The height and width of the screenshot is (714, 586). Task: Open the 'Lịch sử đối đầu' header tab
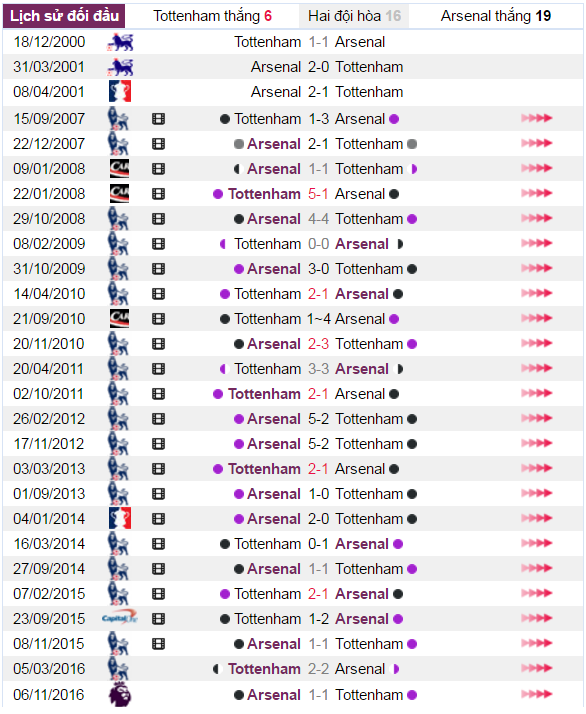click(x=64, y=16)
